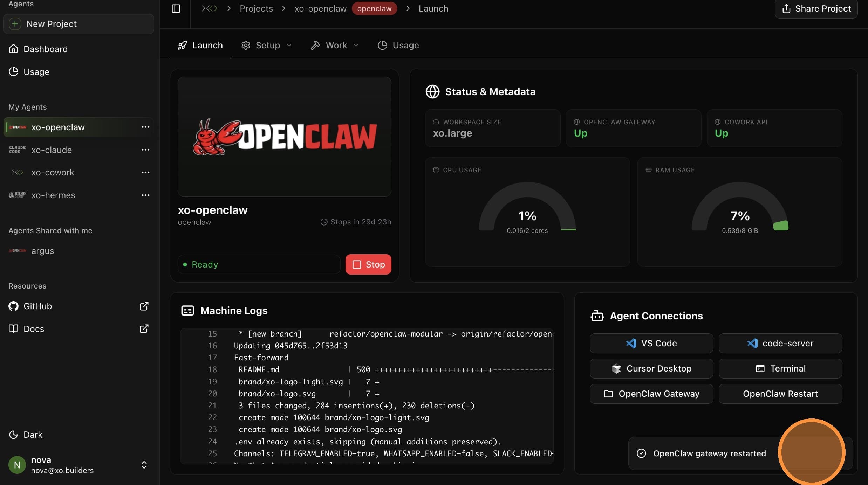This screenshot has width=868, height=485.
Task: Click the openclaw badge in breadcrumb
Action: coord(374,8)
